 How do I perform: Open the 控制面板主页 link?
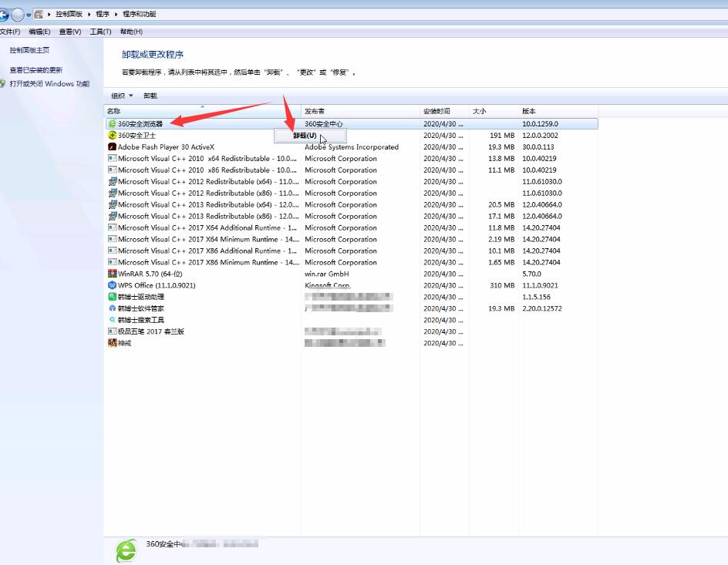click(x=29, y=50)
